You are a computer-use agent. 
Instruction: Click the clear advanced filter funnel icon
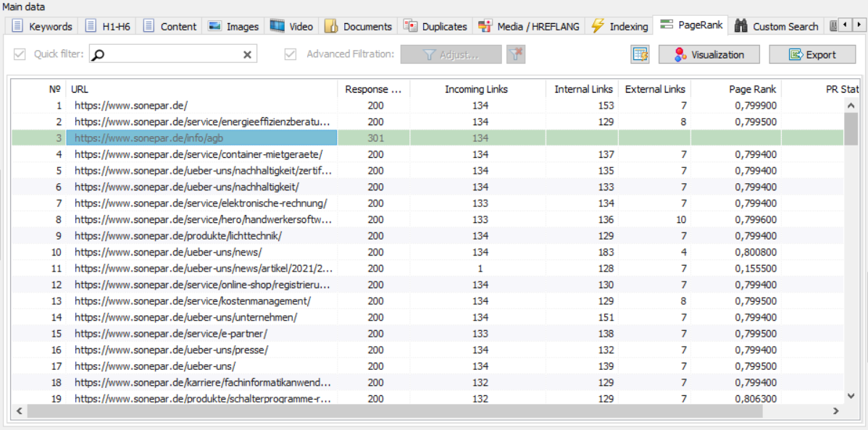tap(516, 54)
